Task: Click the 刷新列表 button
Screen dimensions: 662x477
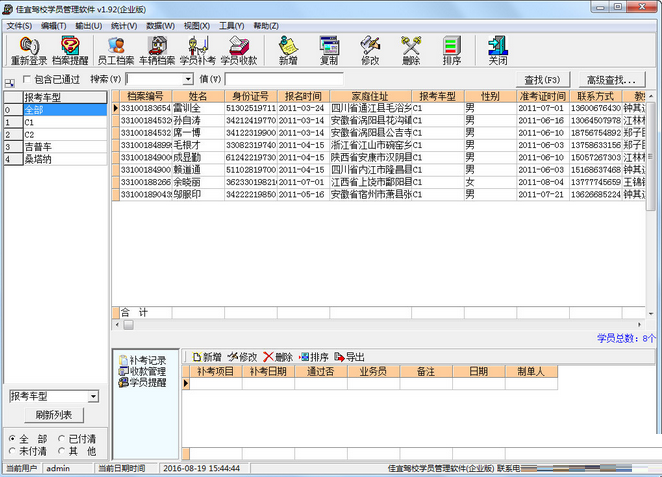Action: (54, 415)
